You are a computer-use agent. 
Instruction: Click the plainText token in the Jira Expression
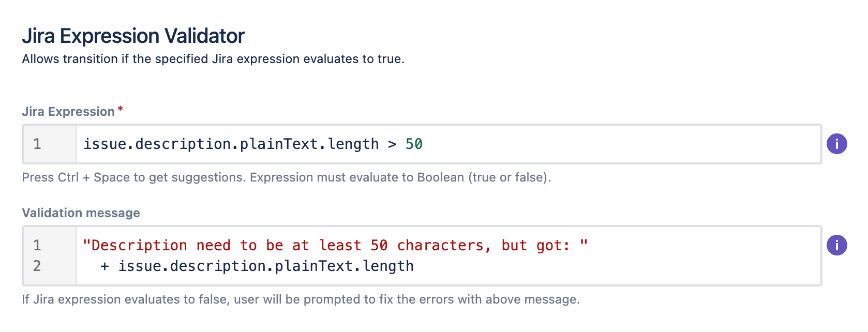pos(282,144)
